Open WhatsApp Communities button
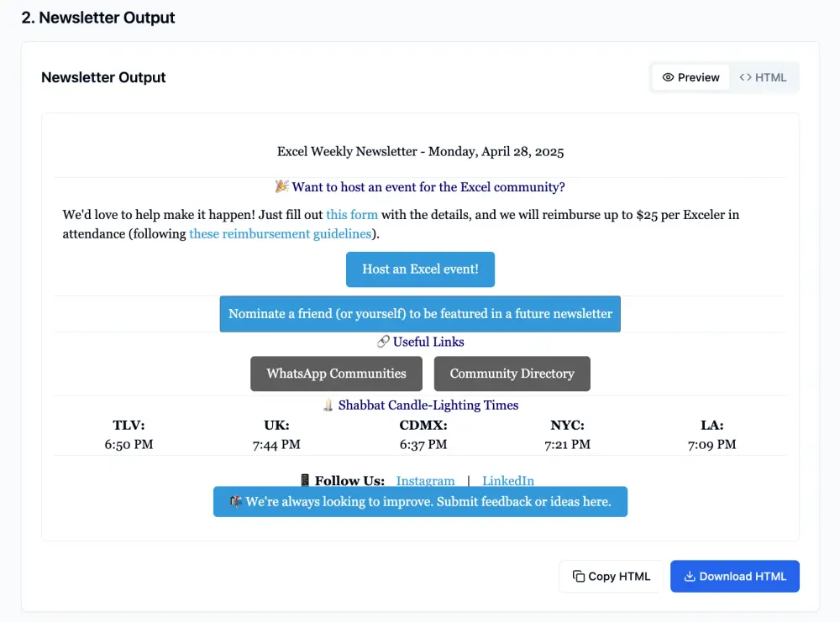 click(337, 374)
